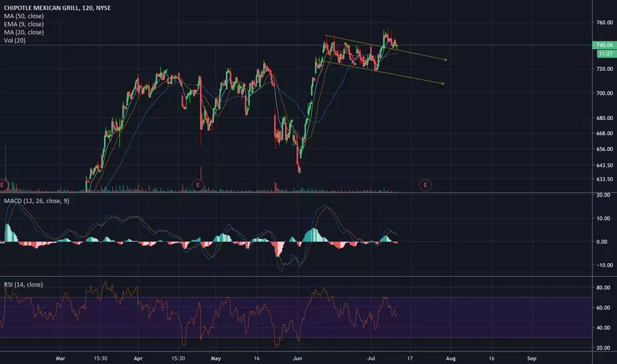This screenshot has width=617, height=364.
Task: Click the earnings E marker between 17 and Aug
Action: coord(425,185)
